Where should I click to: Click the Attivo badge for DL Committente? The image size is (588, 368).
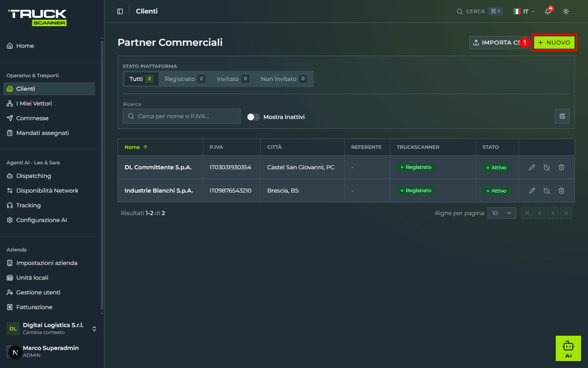pos(497,168)
